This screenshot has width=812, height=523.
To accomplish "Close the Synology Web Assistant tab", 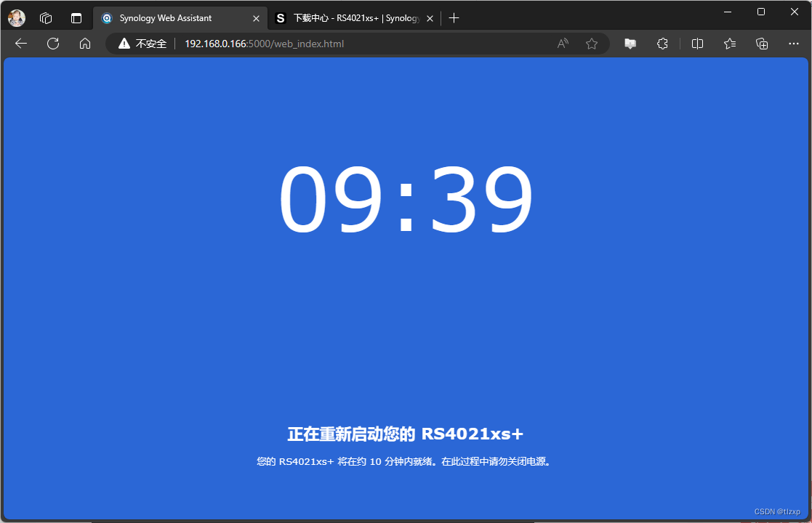I will pyautogui.click(x=256, y=18).
